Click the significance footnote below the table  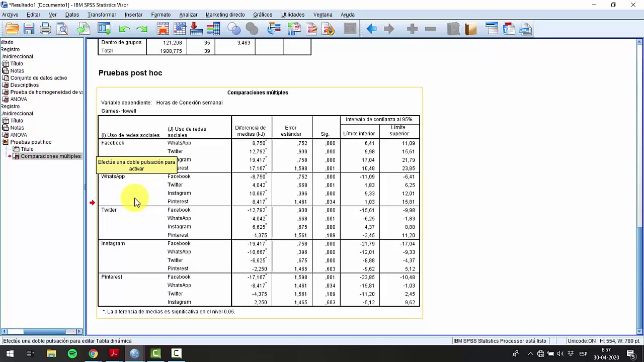pos(169,312)
